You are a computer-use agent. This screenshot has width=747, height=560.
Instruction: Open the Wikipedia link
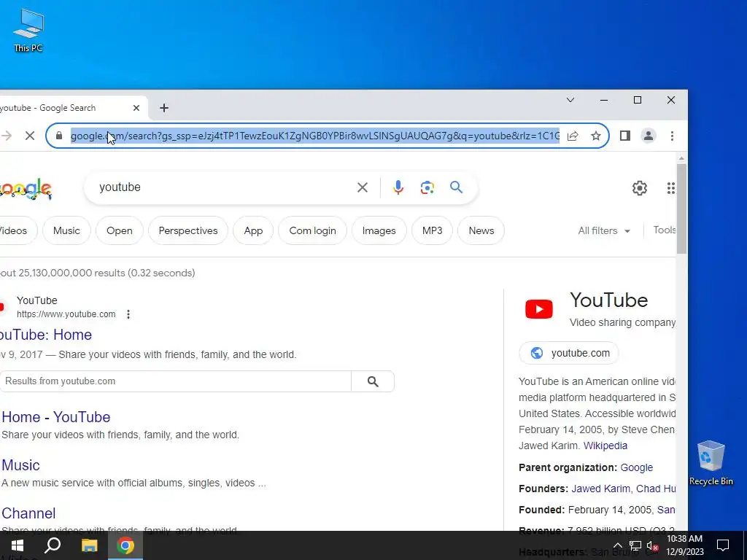[x=605, y=446]
